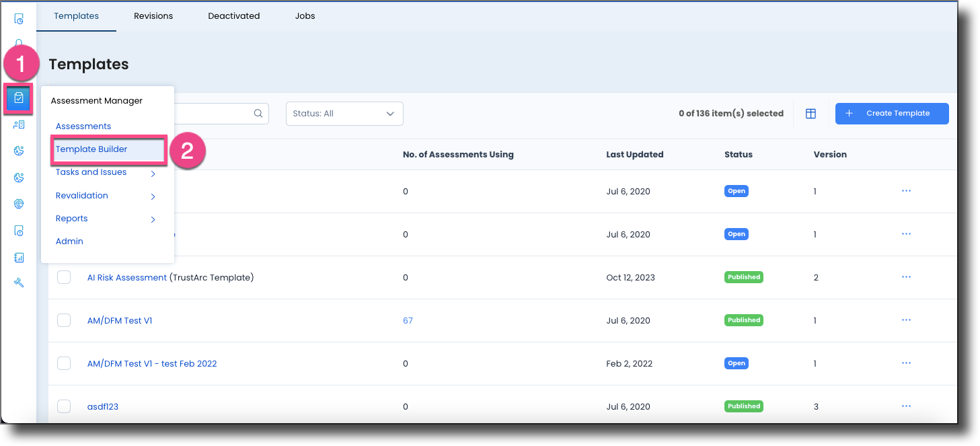Image resolution: width=980 pixels, height=446 pixels.
Task: Open Assessment Manager from the sidebar
Action: coord(19,98)
